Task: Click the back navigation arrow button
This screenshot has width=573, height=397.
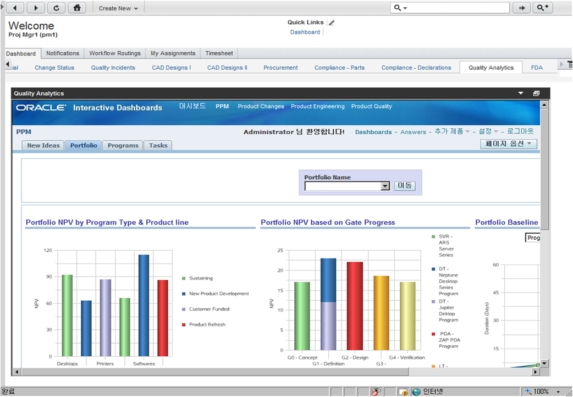Action: (x=15, y=8)
